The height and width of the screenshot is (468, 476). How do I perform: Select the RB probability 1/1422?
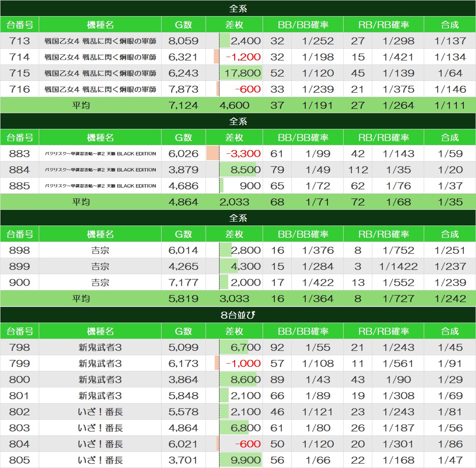coord(398,266)
